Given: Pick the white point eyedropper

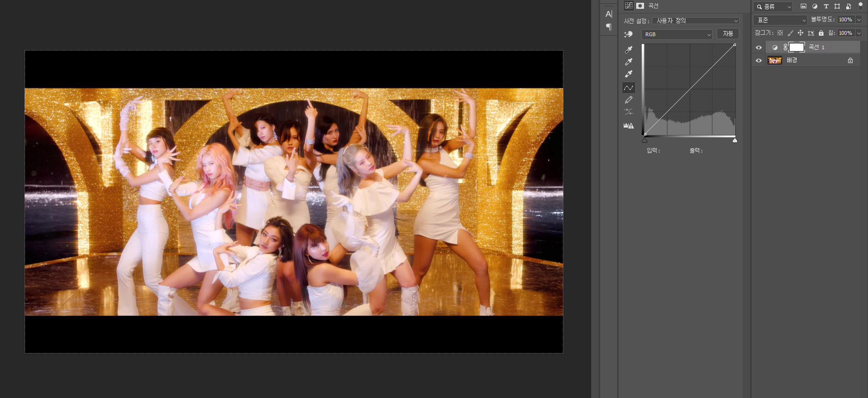Looking at the screenshot, I should tap(629, 74).
